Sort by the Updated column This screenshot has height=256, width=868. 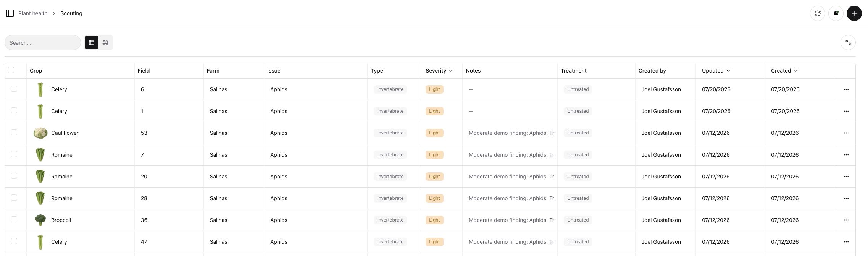pos(716,71)
